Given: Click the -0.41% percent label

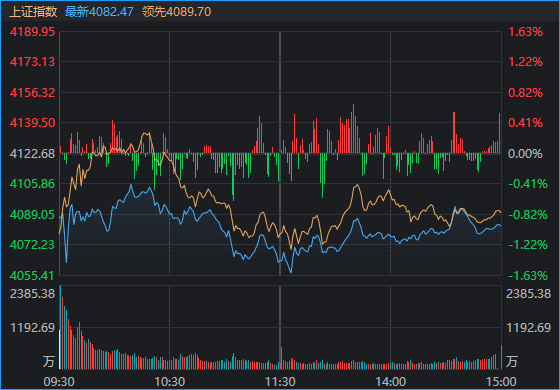Looking at the screenshot, I should 528,184.
